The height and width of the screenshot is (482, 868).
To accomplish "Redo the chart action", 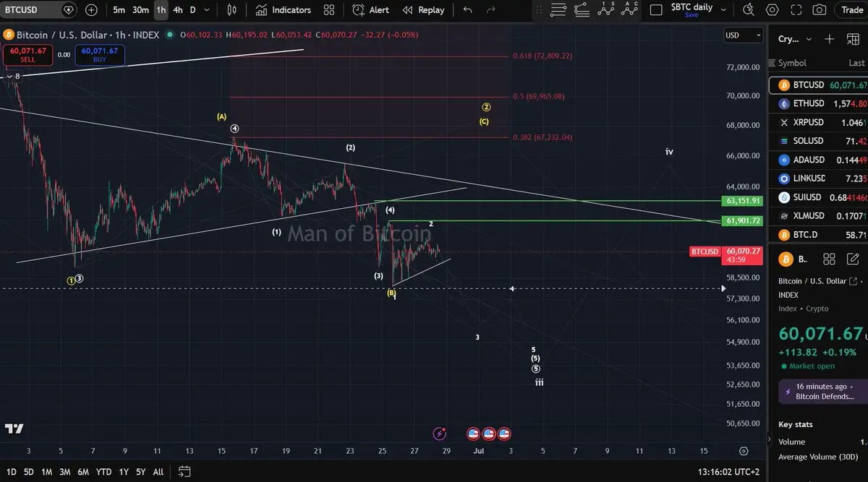I will [491, 10].
